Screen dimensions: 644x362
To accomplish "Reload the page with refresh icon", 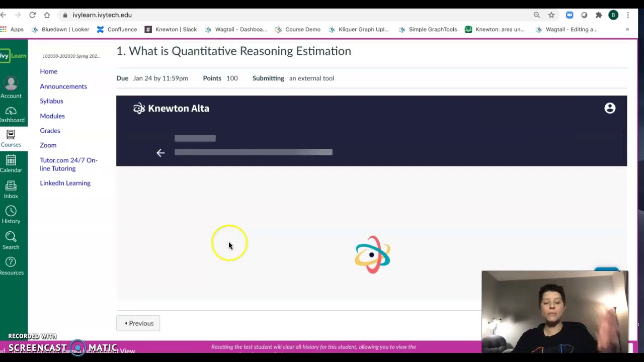I will tap(32, 15).
